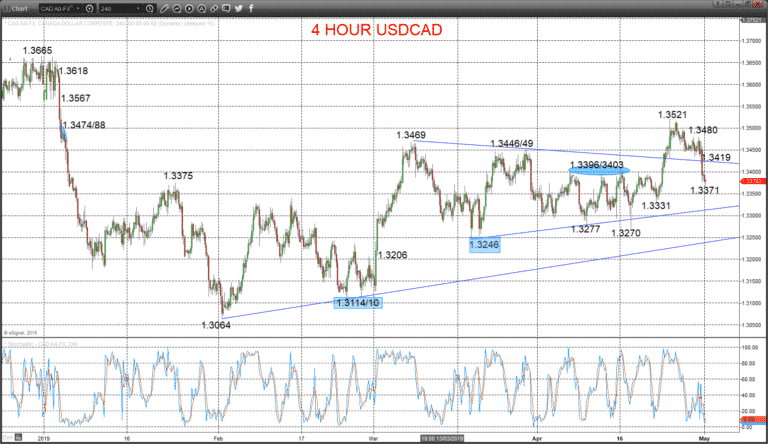Open the text annotation icon
Image resolution: width=768 pixels, height=444 pixels.
click(201, 8)
